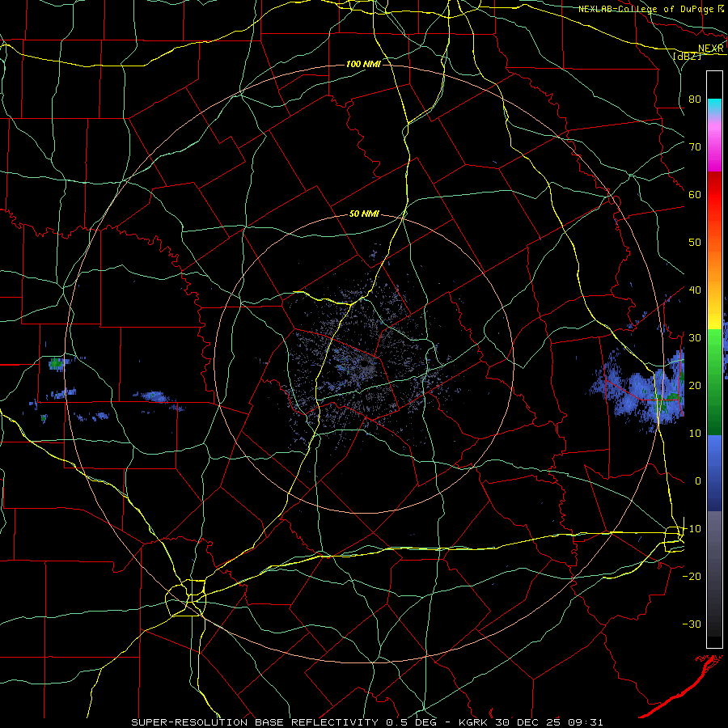Click the -10 value on the dBZ scale
This screenshot has width=728, height=728.
[692, 529]
